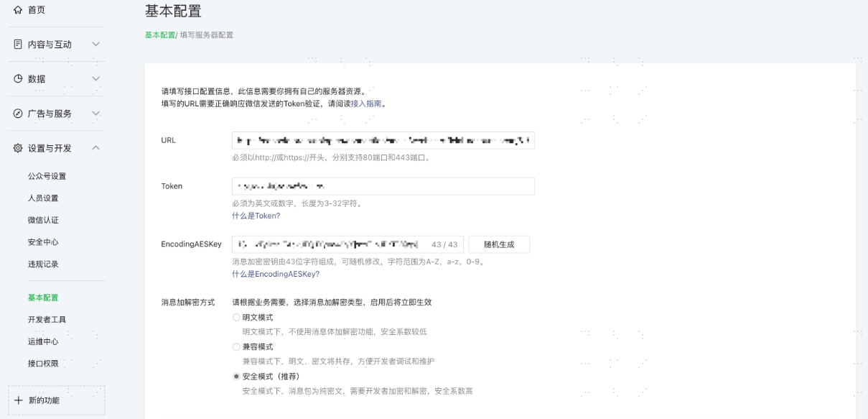868x419 pixels.
Task: Open 运维中心 in the sidebar
Action: (x=43, y=341)
